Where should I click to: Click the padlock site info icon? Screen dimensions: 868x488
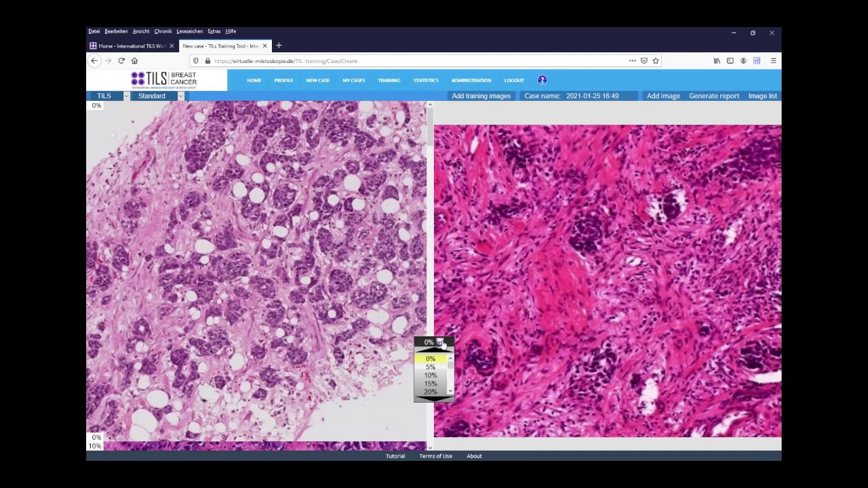tap(208, 60)
